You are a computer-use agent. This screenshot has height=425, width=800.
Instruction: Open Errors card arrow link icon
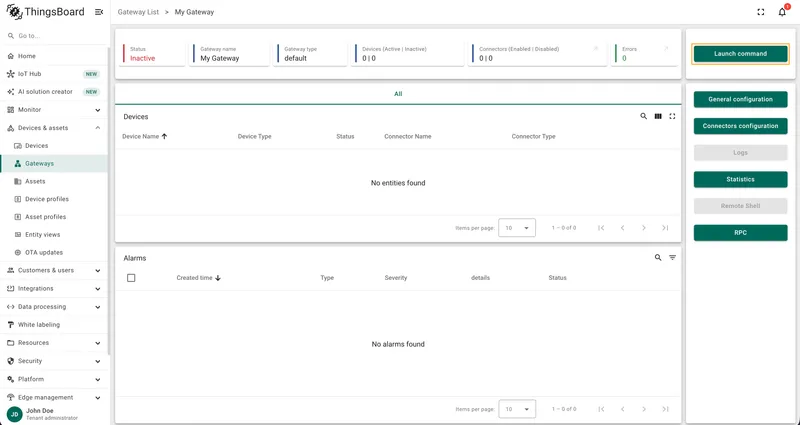point(665,49)
